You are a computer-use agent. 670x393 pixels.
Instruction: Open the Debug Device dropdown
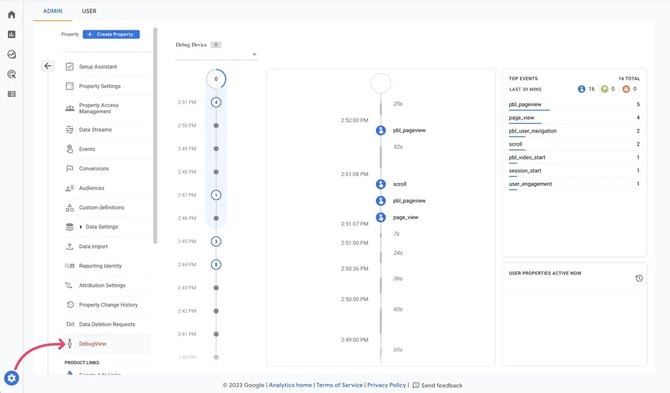[x=216, y=54]
